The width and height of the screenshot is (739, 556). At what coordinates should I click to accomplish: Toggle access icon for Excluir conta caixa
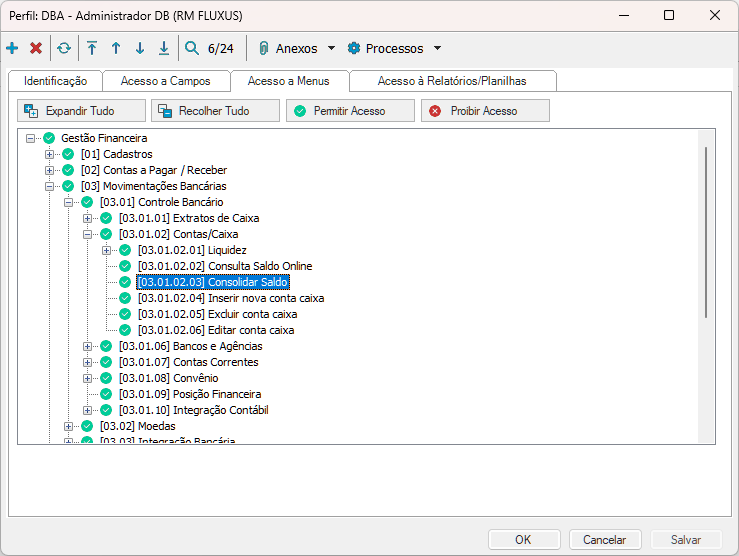(x=125, y=314)
